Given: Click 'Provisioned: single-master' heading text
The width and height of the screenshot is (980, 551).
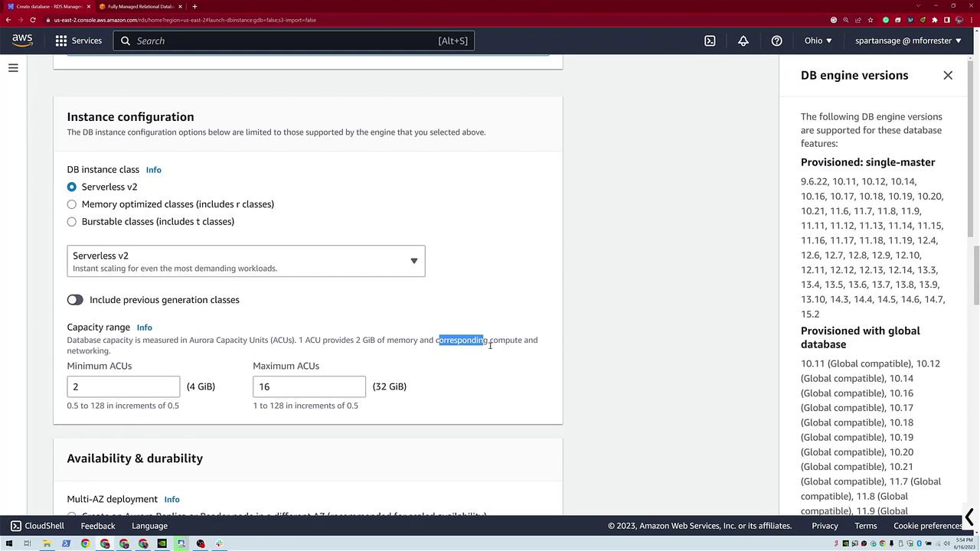Looking at the screenshot, I should tap(867, 162).
